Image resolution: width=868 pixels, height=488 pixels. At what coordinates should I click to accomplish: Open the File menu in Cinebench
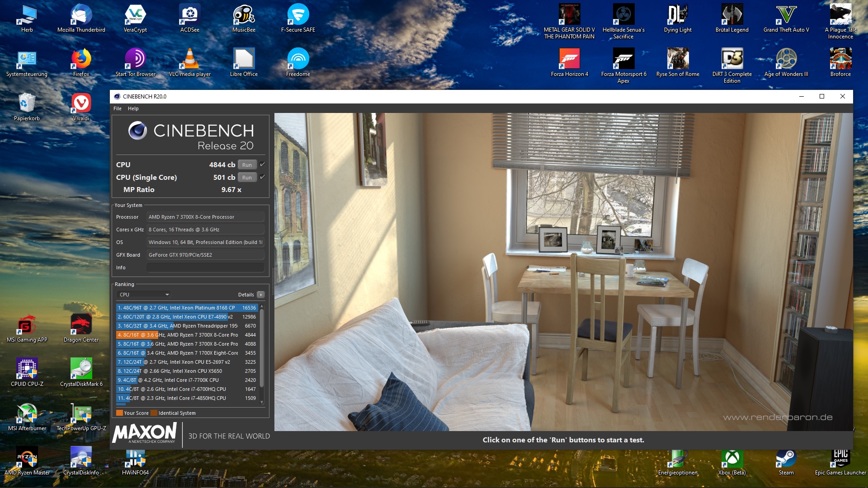(x=118, y=108)
